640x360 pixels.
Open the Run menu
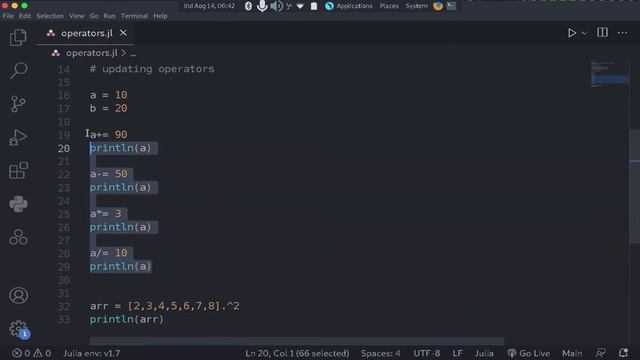(109, 16)
